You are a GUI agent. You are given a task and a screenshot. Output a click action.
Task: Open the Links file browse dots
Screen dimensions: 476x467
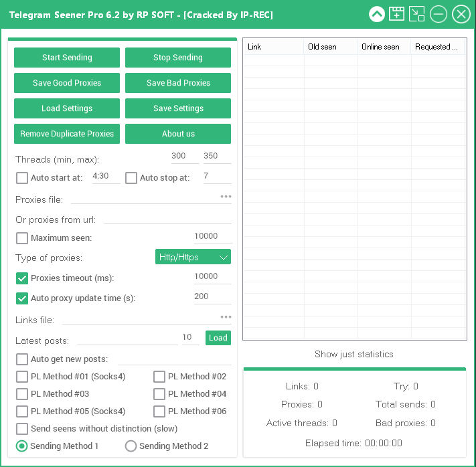point(226,317)
